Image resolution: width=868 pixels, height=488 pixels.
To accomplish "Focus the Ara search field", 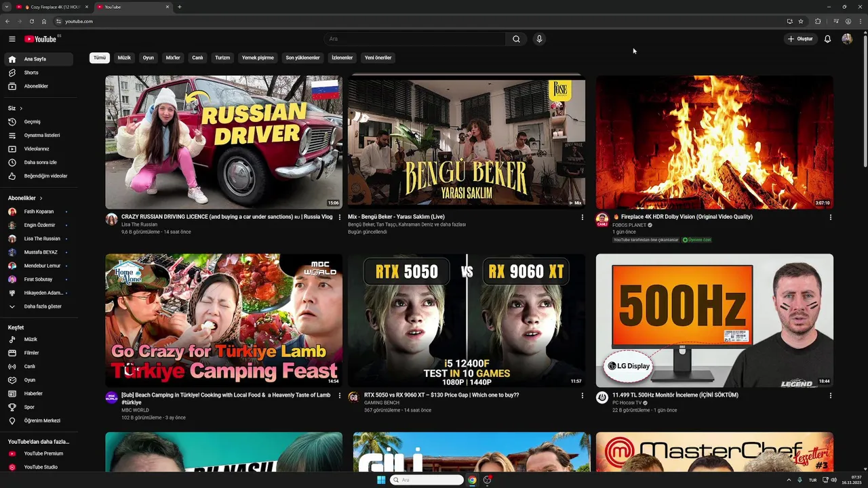I will point(415,39).
